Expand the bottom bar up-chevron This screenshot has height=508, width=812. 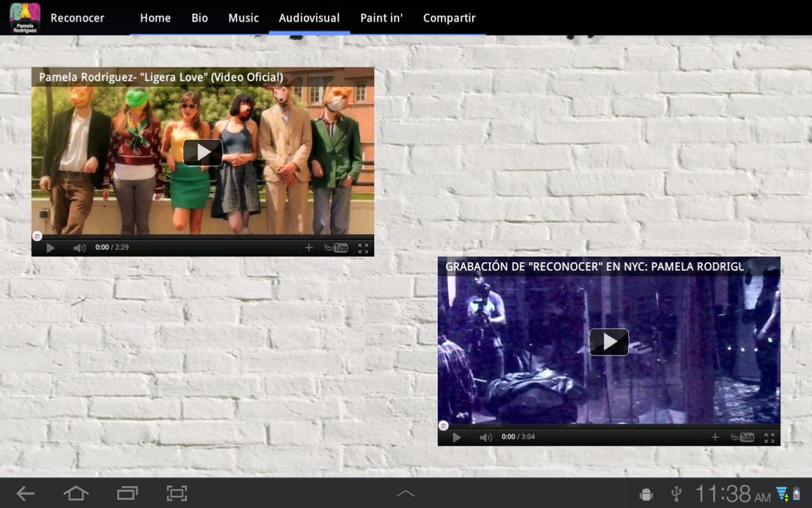point(406,493)
